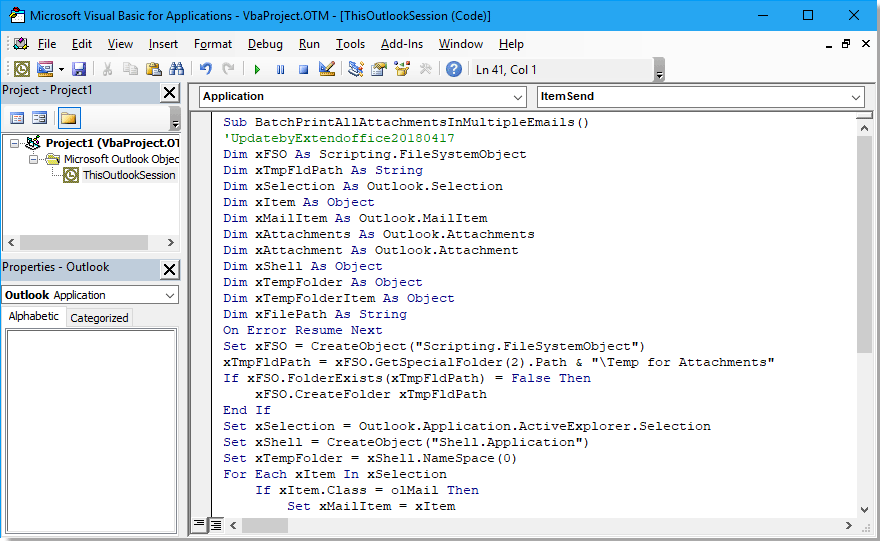The image size is (880, 541).
Task: Collapse the Project1 (VbaProject.OTM) tree node
Action: (x=15, y=143)
